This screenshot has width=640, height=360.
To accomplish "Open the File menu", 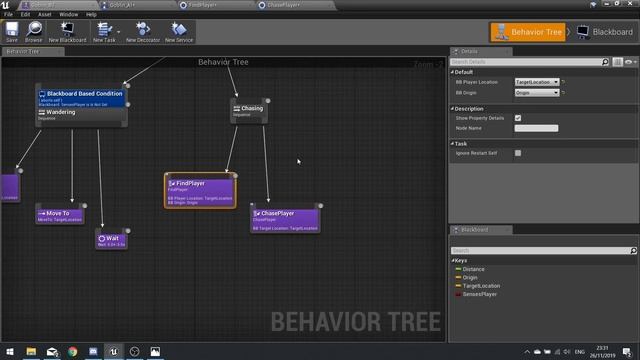I will pyautogui.click(x=9, y=14).
